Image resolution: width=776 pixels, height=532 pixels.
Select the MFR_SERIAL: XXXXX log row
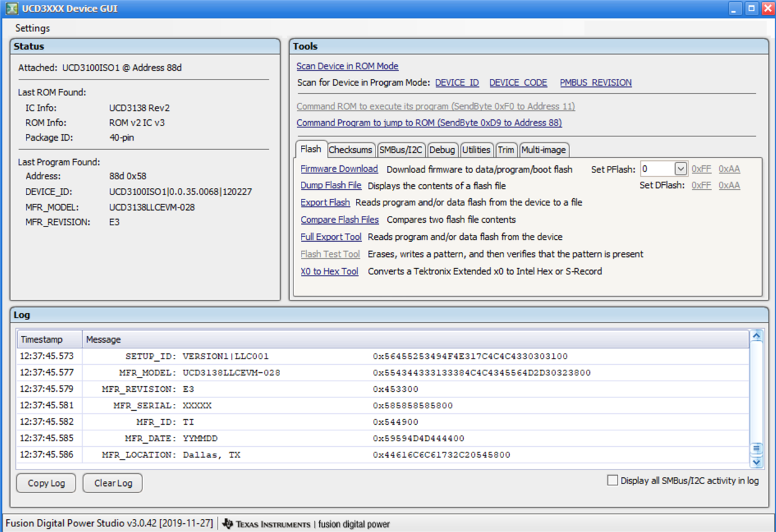[383, 406]
